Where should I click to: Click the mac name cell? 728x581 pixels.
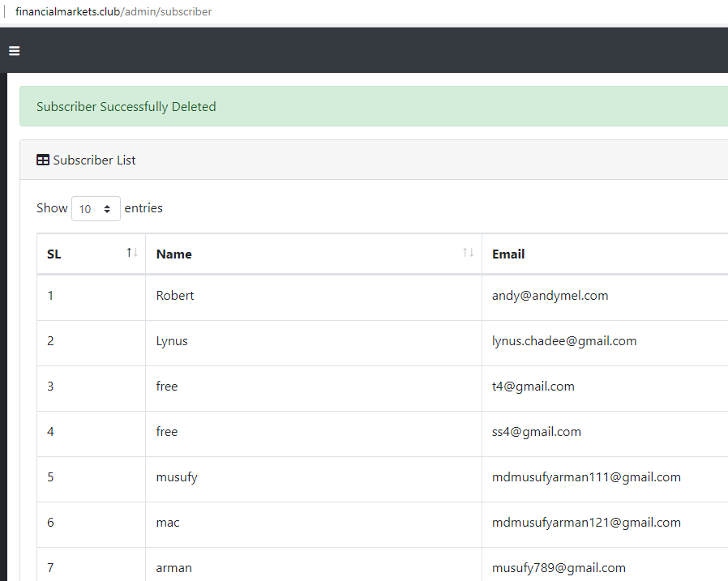point(168,523)
